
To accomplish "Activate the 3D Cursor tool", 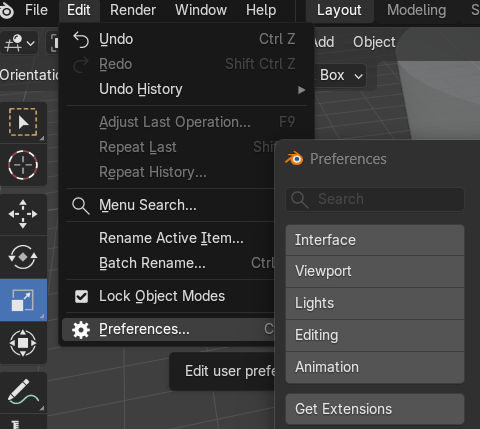I will pyautogui.click(x=23, y=165).
